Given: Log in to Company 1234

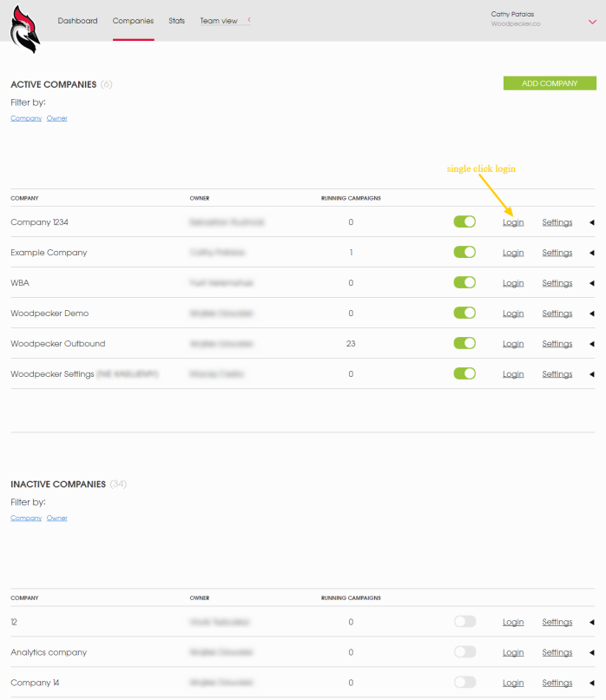Looking at the screenshot, I should click(x=513, y=222).
